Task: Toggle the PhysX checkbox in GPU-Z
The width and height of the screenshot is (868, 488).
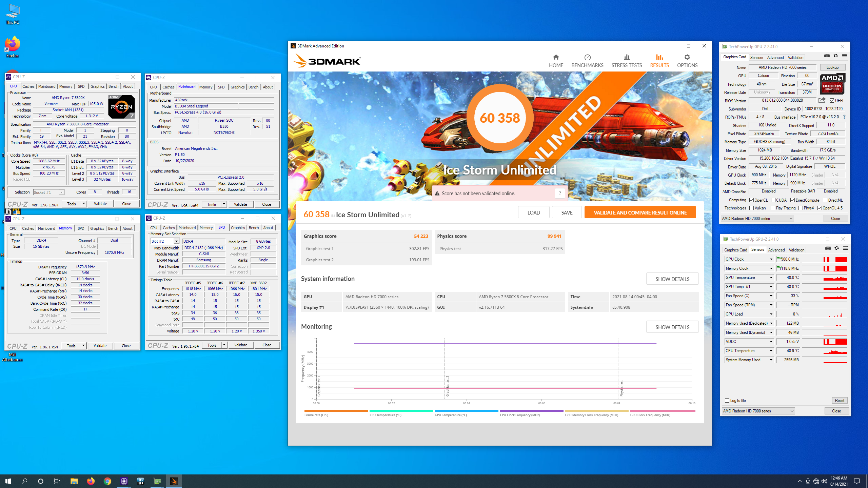Action: [801, 208]
